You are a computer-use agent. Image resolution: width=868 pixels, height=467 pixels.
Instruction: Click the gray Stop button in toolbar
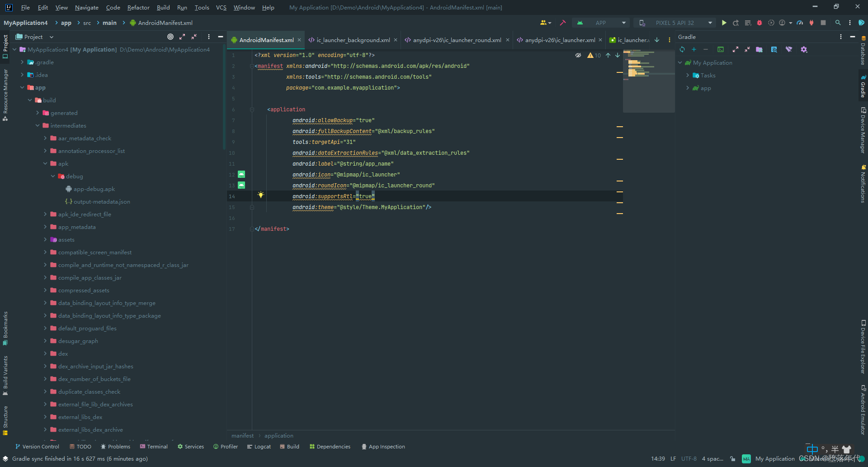click(823, 23)
